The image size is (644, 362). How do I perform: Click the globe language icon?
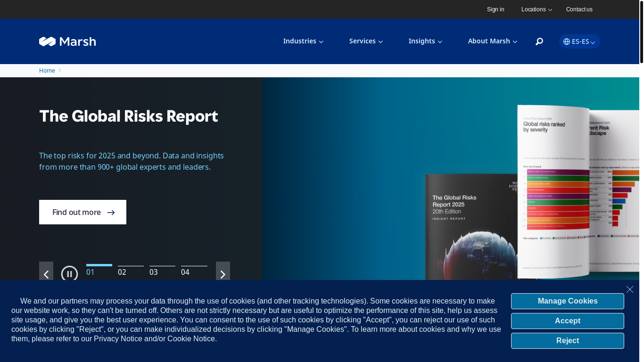pyautogui.click(x=567, y=41)
